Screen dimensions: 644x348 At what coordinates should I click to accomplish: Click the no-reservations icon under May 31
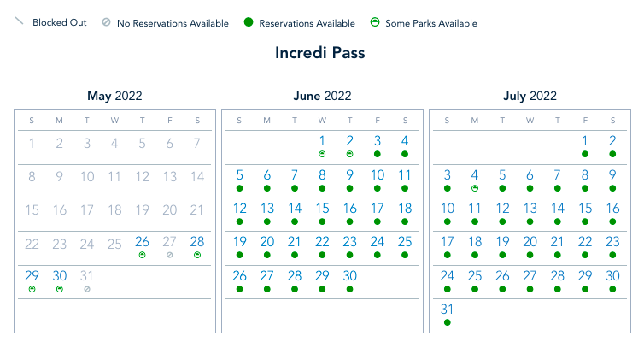pyautogui.click(x=87, y=289)
